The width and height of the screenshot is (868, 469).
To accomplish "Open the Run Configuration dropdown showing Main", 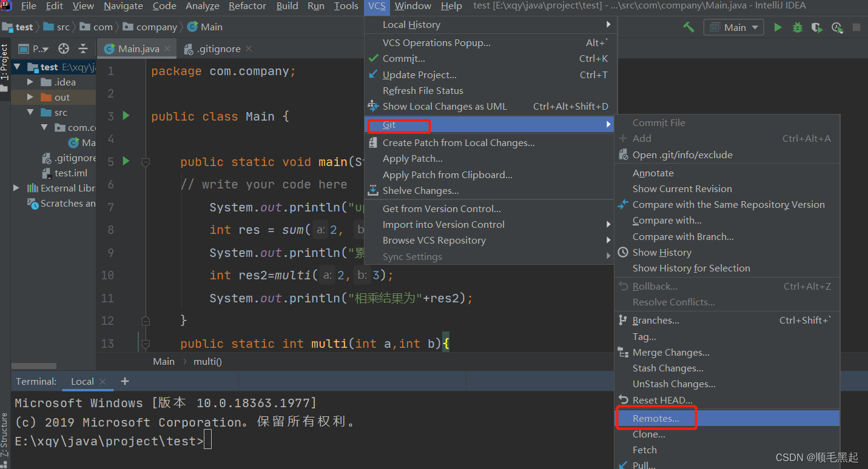I will (734, 27).
